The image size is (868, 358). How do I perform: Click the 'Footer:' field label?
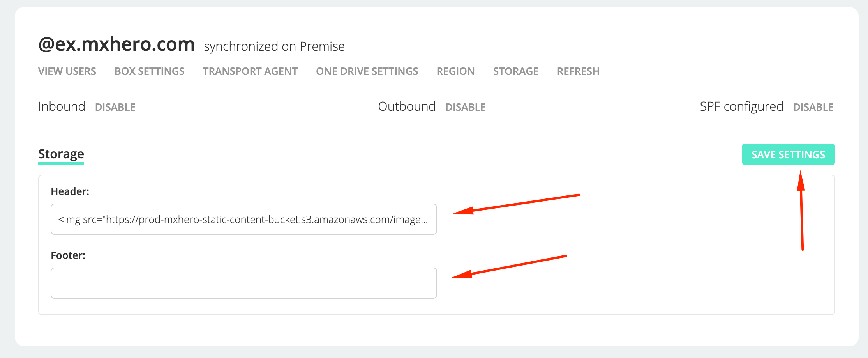pyautogui.click(x=68, y=255)
